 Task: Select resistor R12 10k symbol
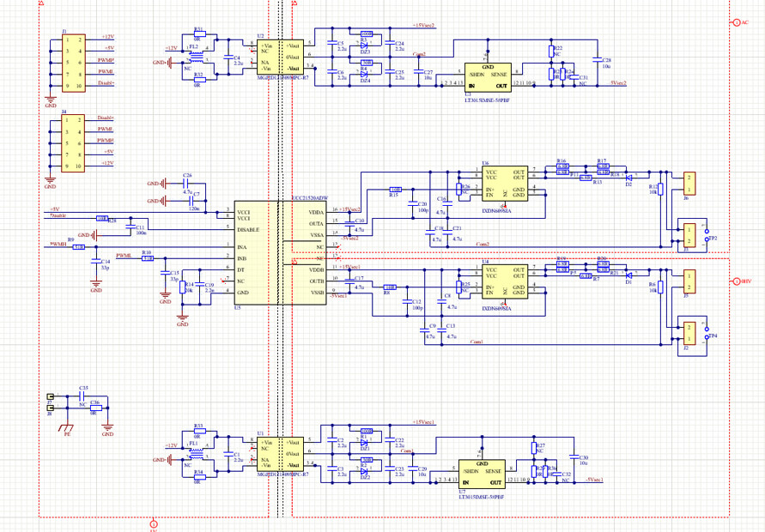click(660, 189)
